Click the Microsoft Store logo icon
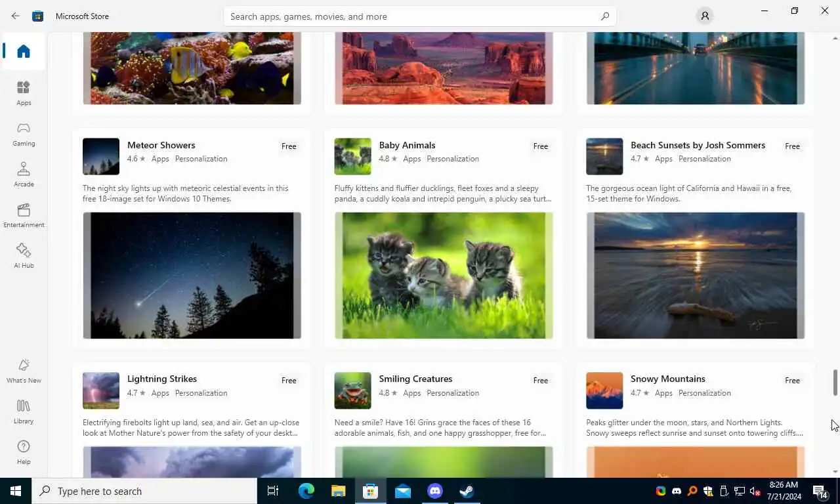 pyautogui.click(x=38, y=16)
